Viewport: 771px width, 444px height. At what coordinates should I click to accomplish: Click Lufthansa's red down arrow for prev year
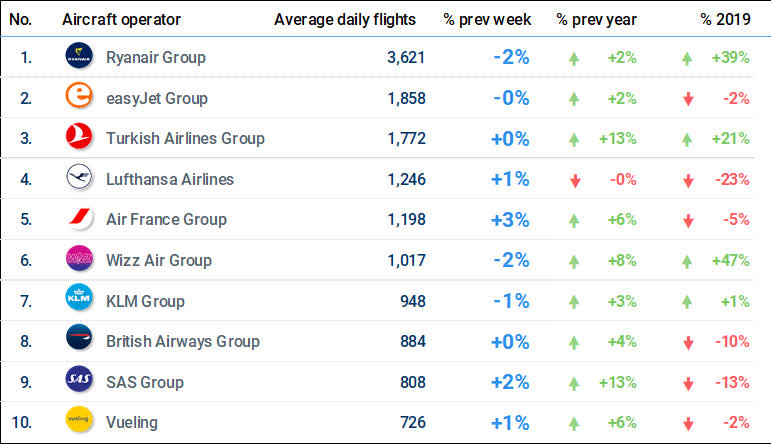574,180
